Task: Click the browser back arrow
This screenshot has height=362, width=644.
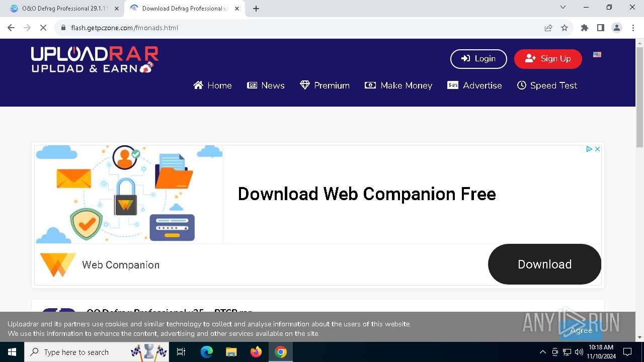Action: coord(11,28)
